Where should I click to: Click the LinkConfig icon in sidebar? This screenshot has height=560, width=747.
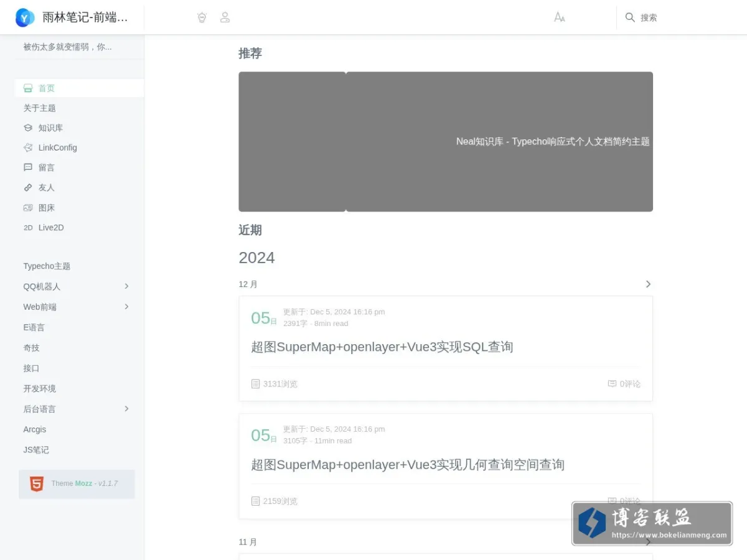28,147
